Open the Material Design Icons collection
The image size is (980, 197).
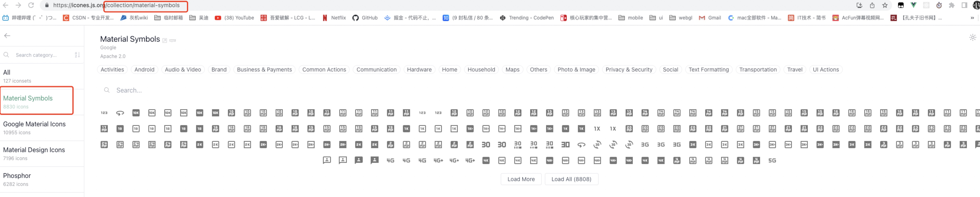click(x=42, y=153)
